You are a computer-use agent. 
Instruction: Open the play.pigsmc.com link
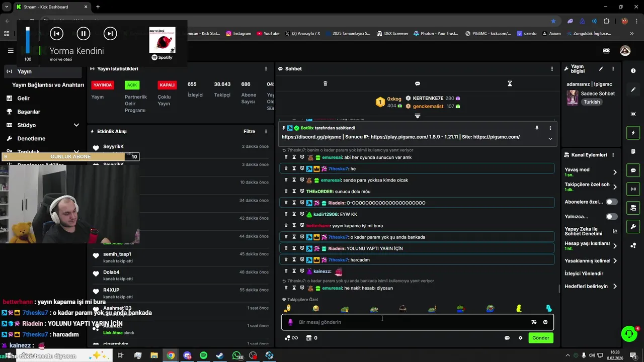click(399, 137)
